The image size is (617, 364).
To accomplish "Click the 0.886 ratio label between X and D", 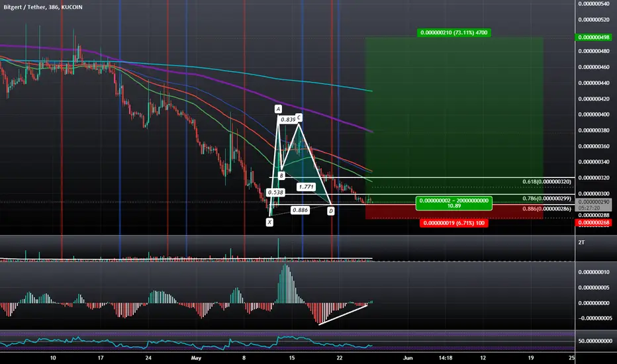I will click(x=301, y=210).
